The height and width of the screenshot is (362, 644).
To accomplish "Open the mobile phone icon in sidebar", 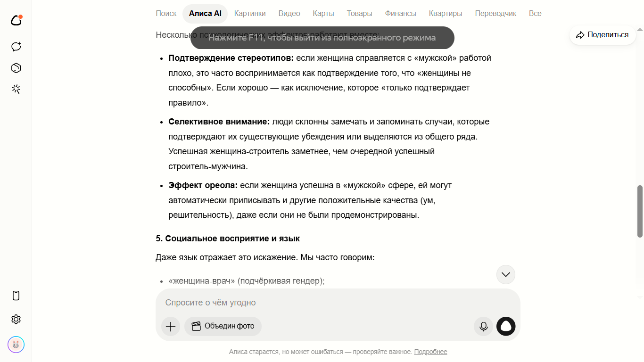I will point(16,296).
